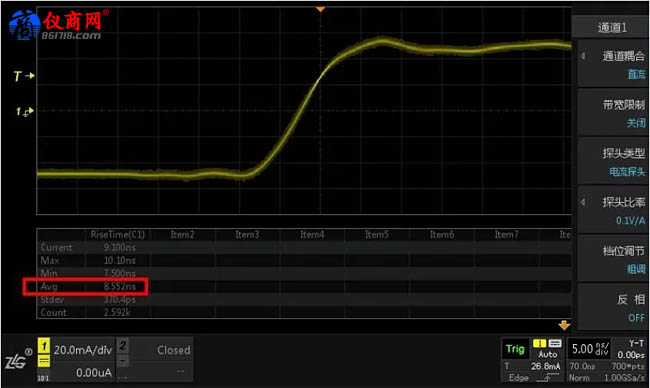Expand 探头比率 probe ratio options arrow
The width and height of the screenshot is (650, 388).
[x=583, y=202]
